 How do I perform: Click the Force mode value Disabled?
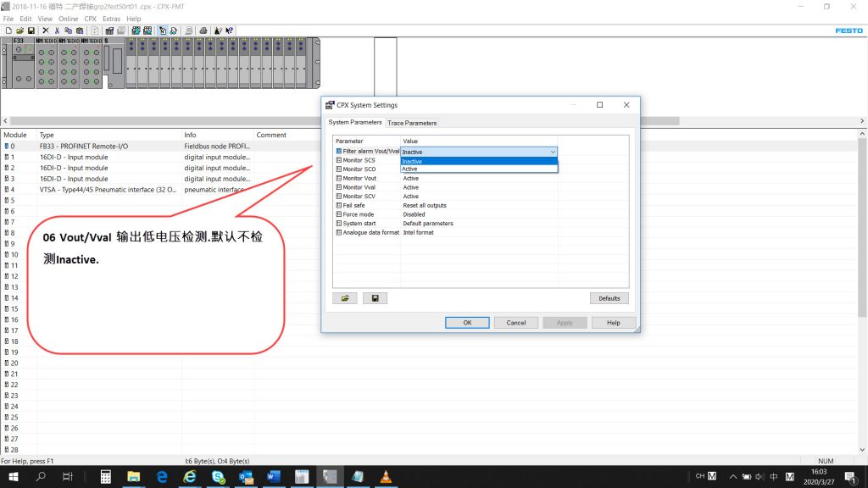(414, 214)
